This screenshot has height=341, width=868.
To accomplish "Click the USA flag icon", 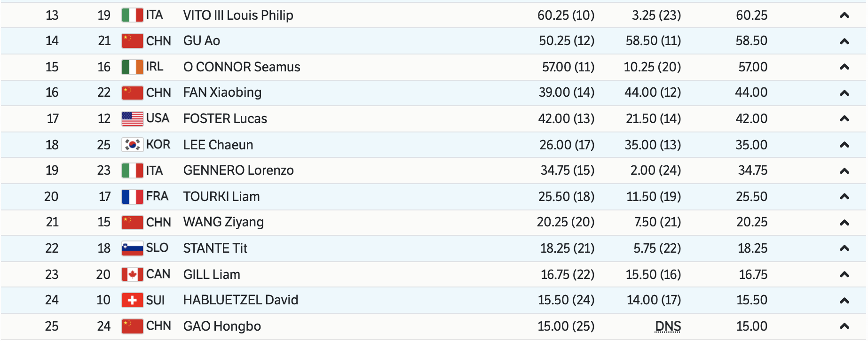I will [x=132, y=119].
